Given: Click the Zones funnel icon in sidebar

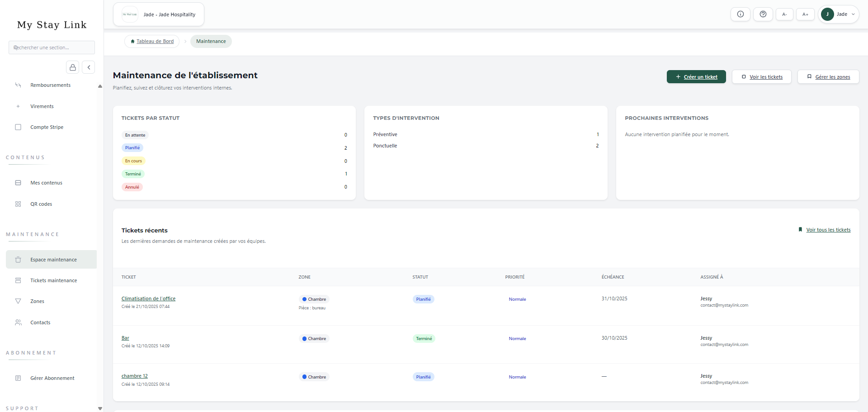Looking at the screenshot, I should [x=18, y=301].
